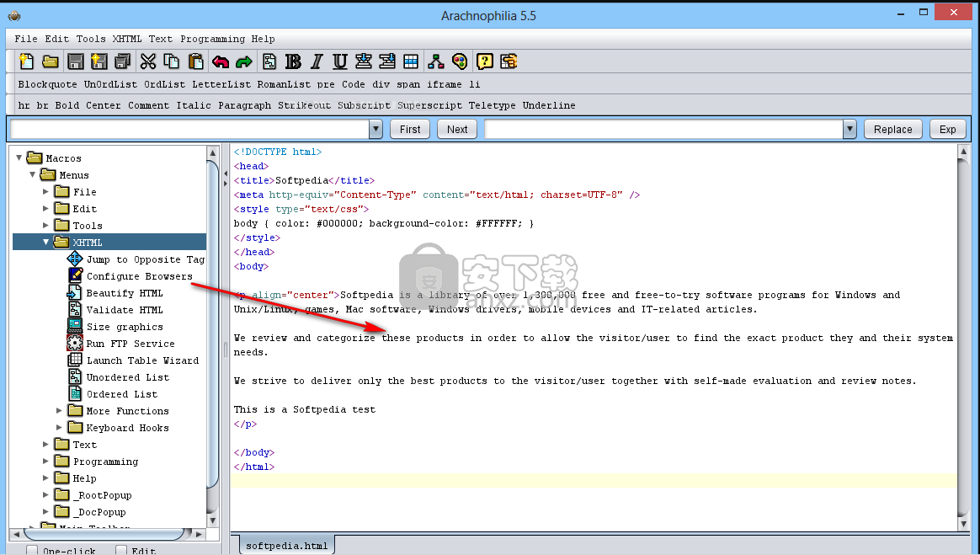
Task: Click the Save file floppy icon
Action: [75, 61]
